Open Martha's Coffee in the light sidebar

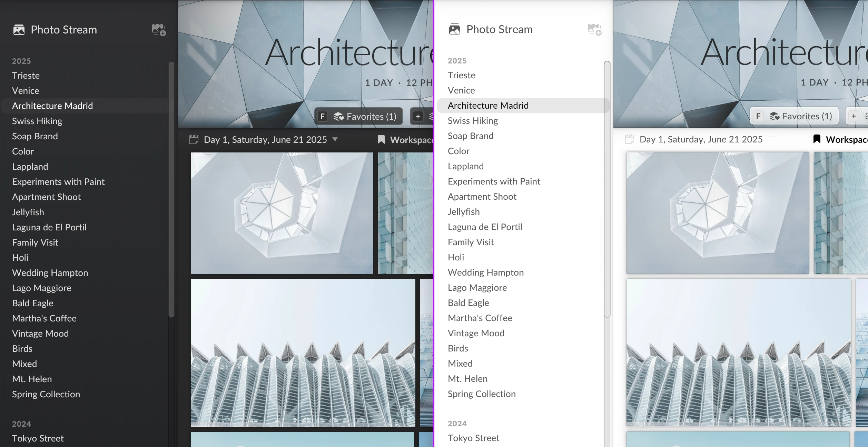(480, 318)
